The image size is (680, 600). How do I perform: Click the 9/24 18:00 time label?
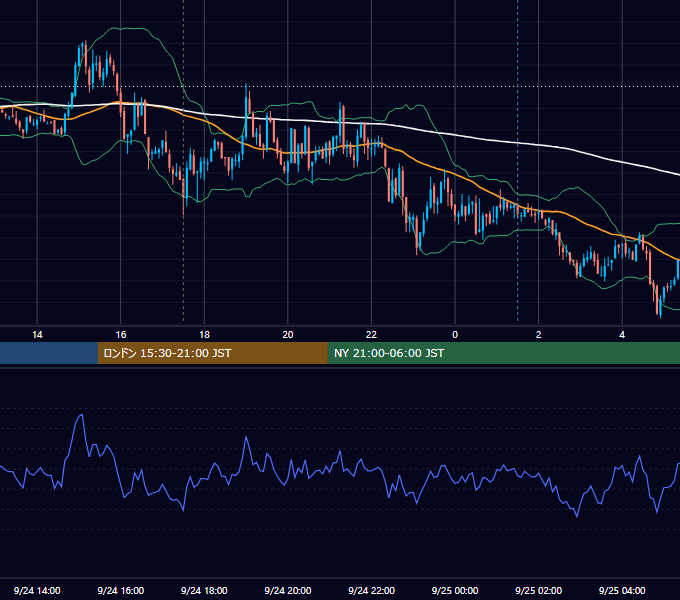204,590
